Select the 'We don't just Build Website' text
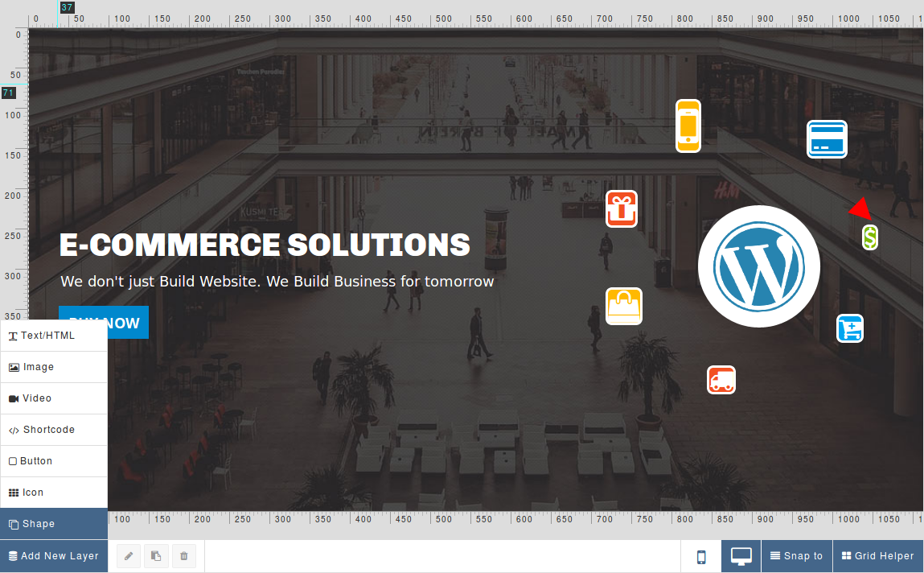924x573 pixels. pyautogui.click(x=277, y=281)
